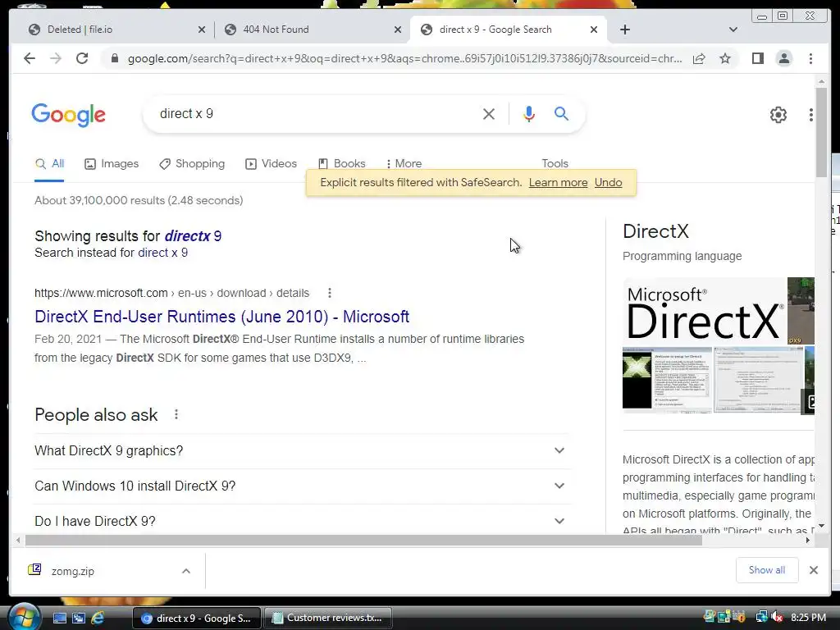Select the Videos search filter
Image resolution: width=840 pixels, height=630 pixels.
click(x=271, y=163)
